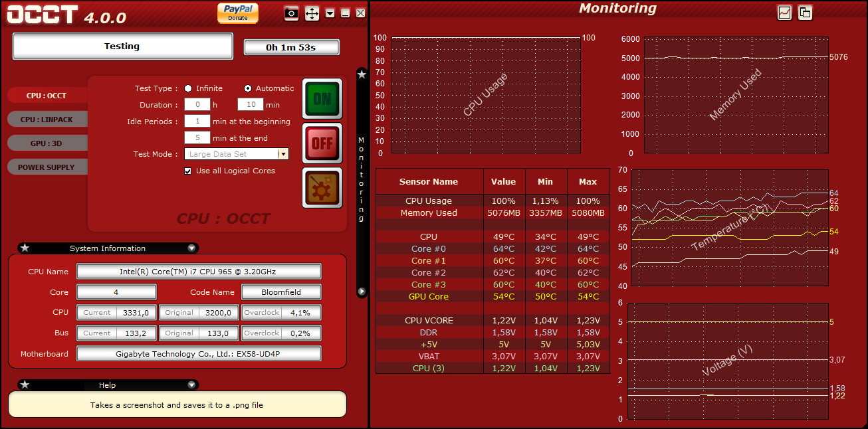Viewport: 868px width, 429px height.
Task: Click the PayPal Donate button
Action: point(237,13)
